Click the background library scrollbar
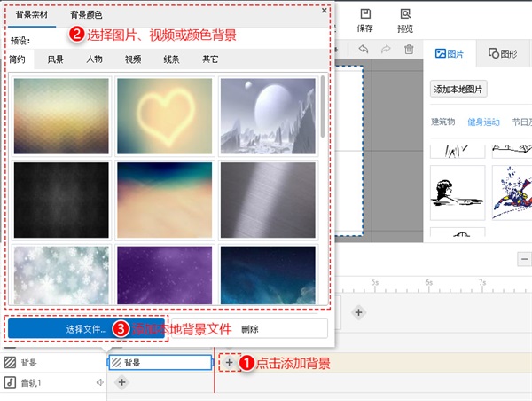532x401 pixels. (323, 107)
